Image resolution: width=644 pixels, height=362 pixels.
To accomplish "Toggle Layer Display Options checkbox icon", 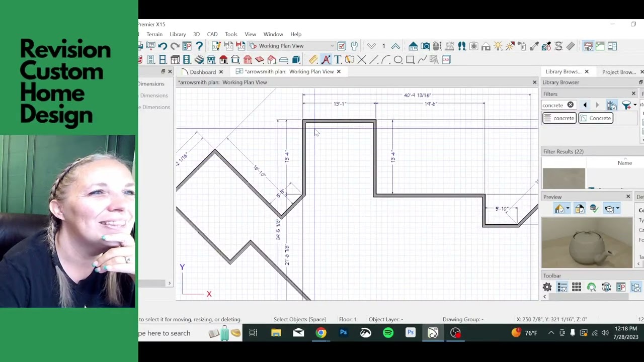I will [342, 46].
